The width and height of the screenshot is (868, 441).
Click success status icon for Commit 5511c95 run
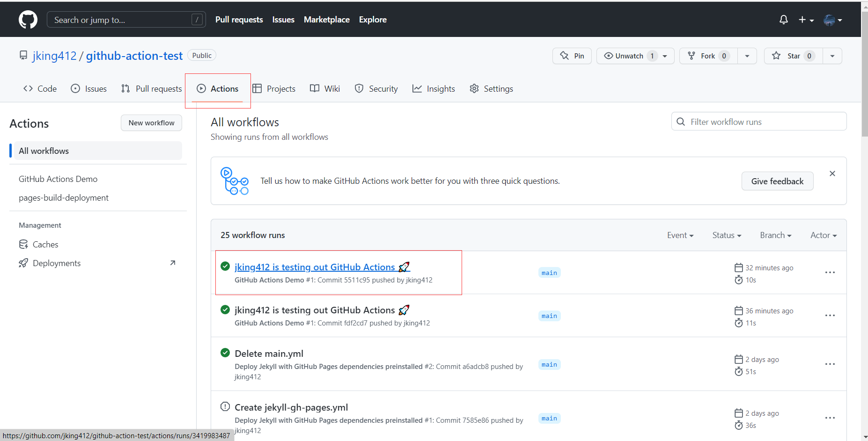click(x=225, y=266)
